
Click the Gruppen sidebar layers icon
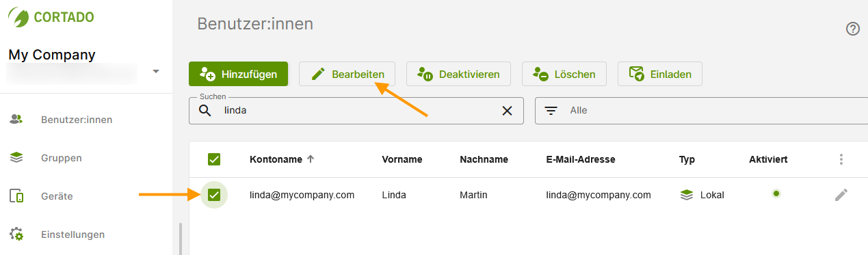point(16,157)
